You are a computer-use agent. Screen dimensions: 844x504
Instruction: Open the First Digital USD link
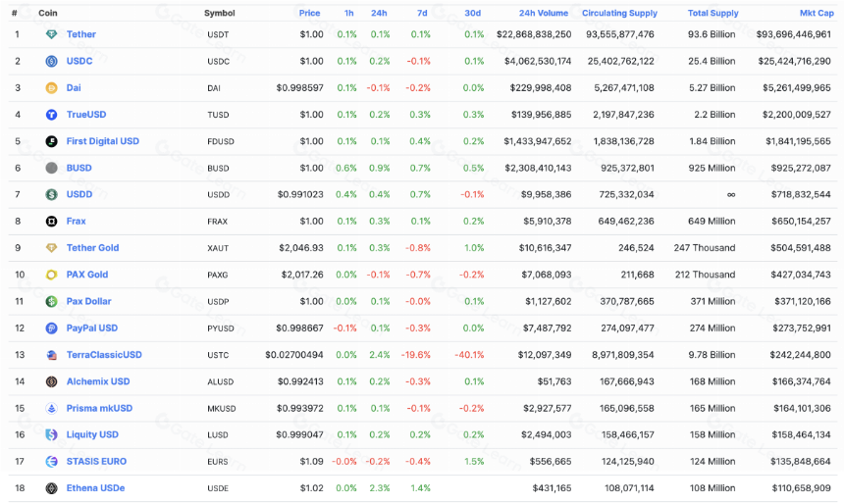103,141
